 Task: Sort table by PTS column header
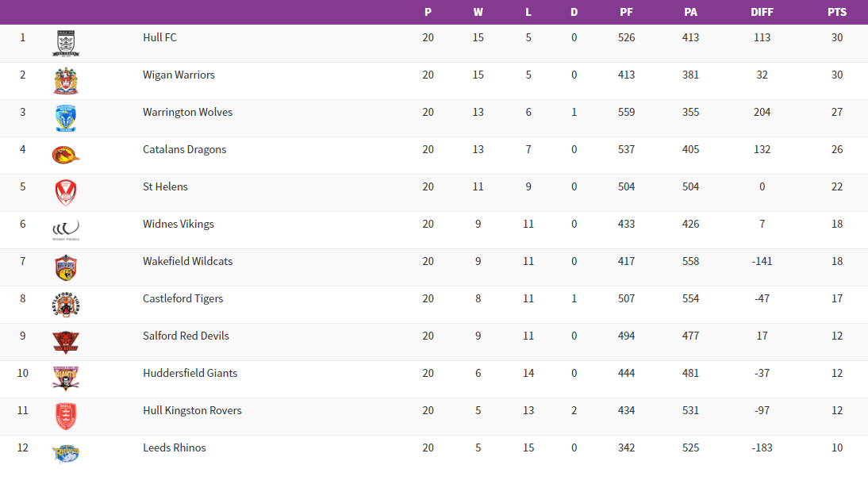[837, 12]
